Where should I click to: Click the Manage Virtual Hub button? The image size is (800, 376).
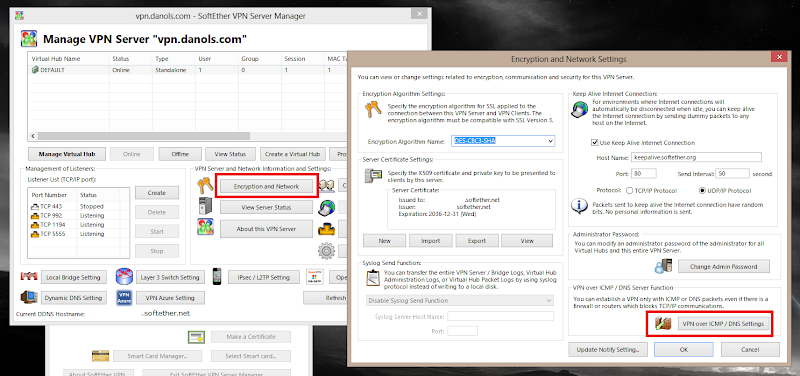pos(67,154)
